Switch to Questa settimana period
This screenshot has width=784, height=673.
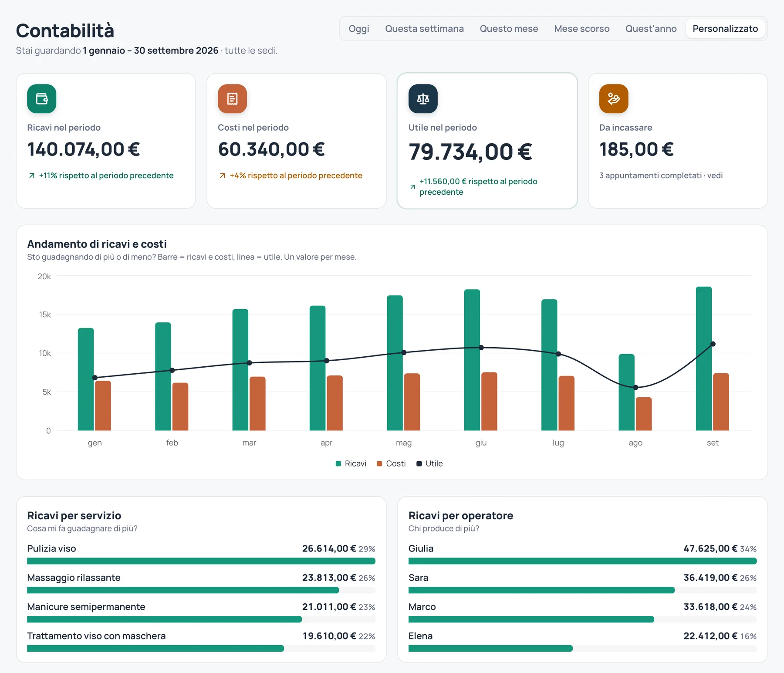point(424,29)
